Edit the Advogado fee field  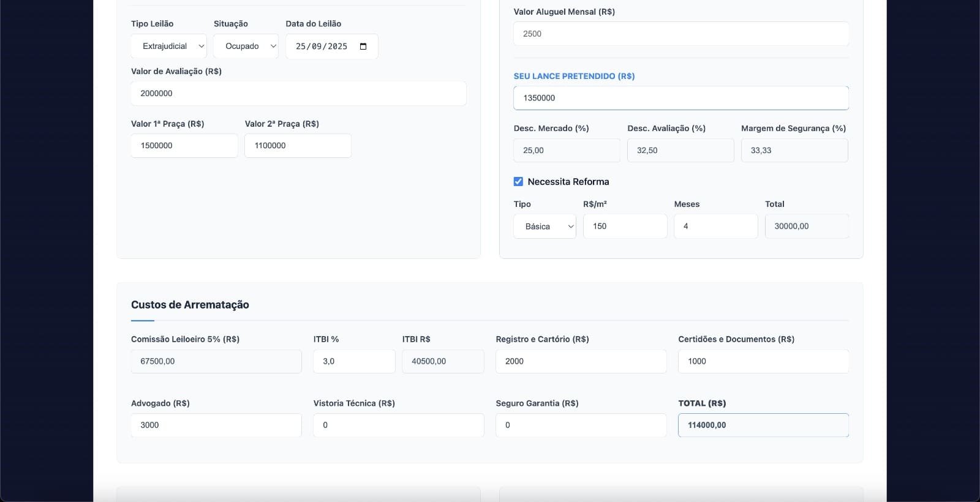pyautogui.click(x=216, y=425)
